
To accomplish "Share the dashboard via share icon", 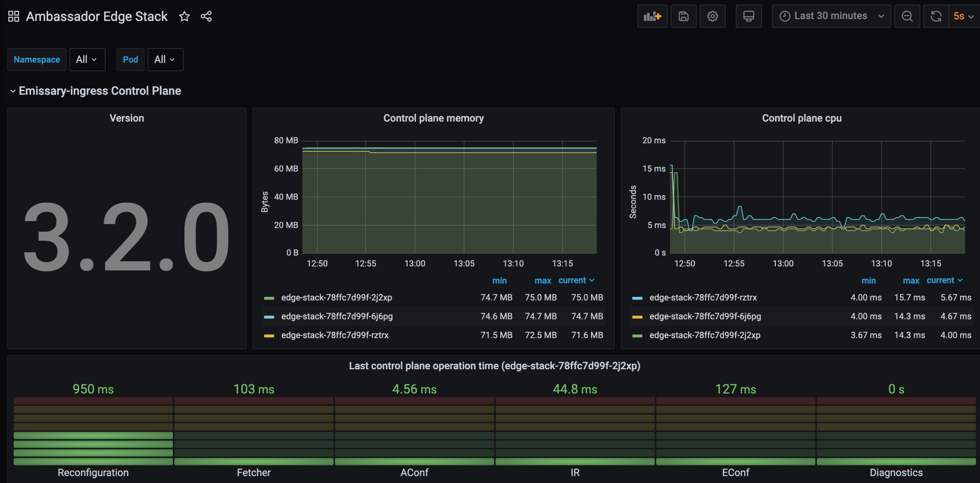I will (x=206, y=17).
